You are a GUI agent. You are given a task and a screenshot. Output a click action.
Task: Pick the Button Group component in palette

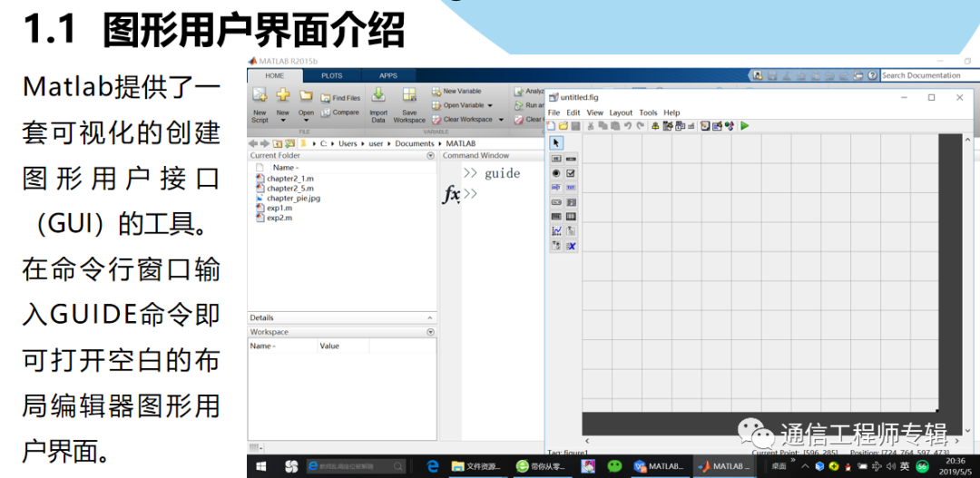coord(556,246)
